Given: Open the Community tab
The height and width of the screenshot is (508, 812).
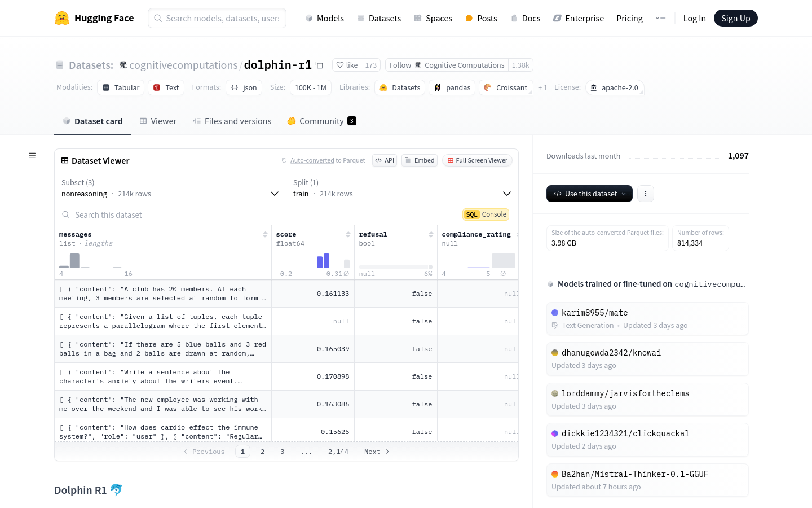Looking at the screenshot, I should coord(321,121).
